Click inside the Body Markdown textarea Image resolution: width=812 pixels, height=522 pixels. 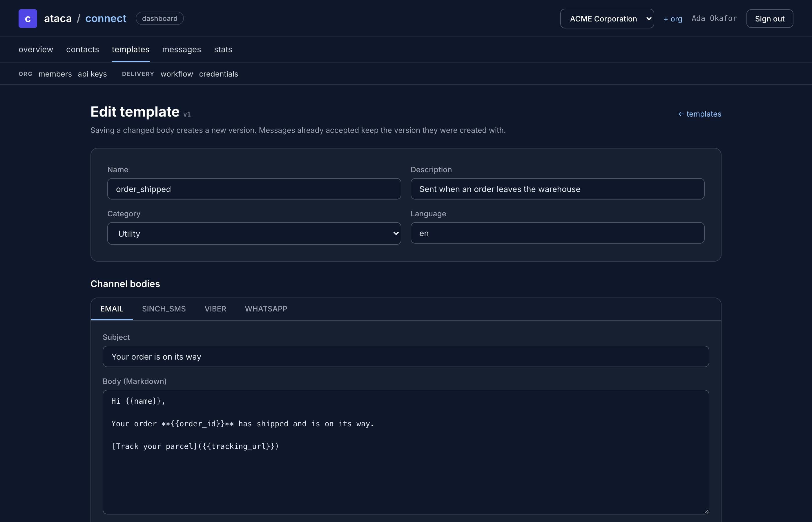pos(406,452)
